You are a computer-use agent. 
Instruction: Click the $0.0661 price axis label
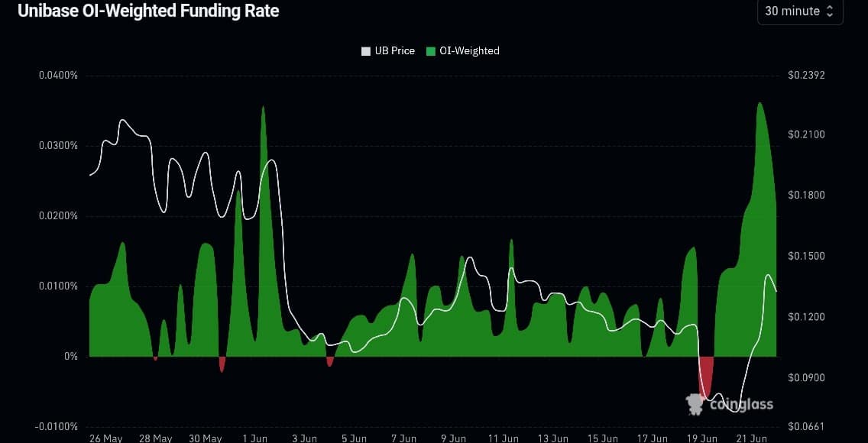(807, 426)
